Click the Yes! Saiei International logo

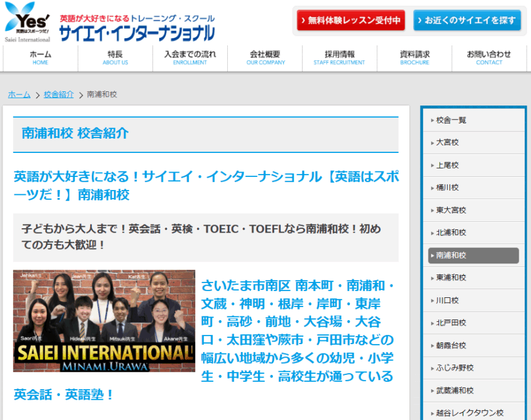click(x=28, y=22)
